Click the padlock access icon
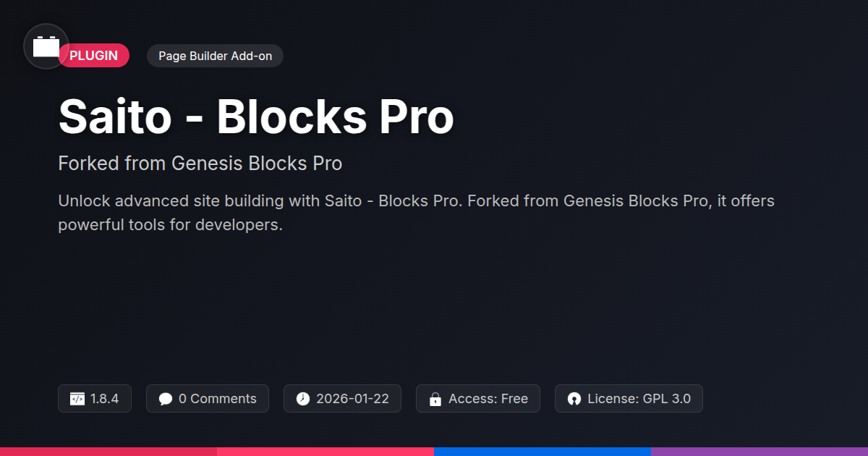 [x=435, y=399]
